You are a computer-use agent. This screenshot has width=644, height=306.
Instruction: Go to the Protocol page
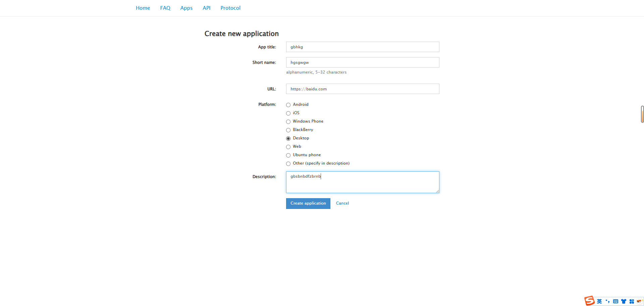230,8
